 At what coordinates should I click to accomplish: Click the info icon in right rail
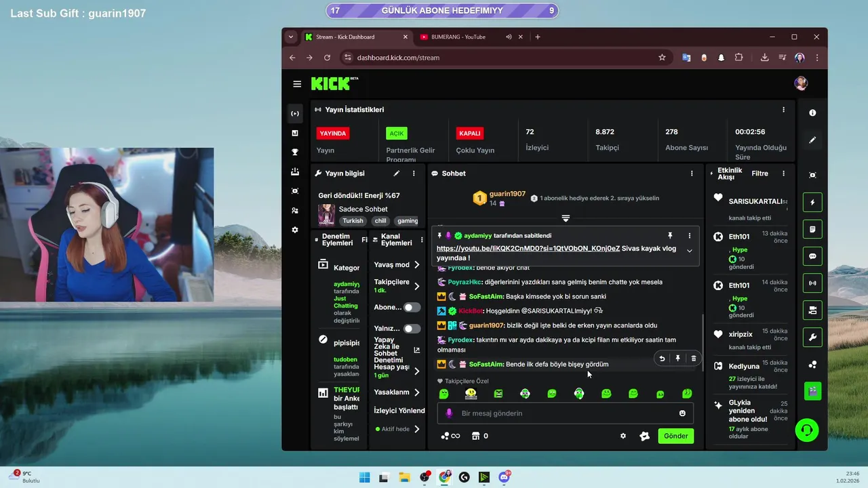(x=812, y=113)
